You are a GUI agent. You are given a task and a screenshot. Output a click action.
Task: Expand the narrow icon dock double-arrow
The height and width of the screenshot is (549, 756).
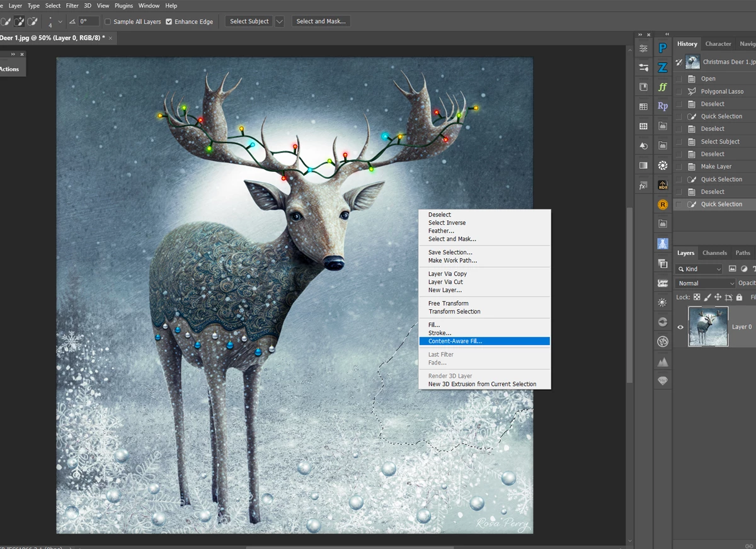(x=640, y=35)
